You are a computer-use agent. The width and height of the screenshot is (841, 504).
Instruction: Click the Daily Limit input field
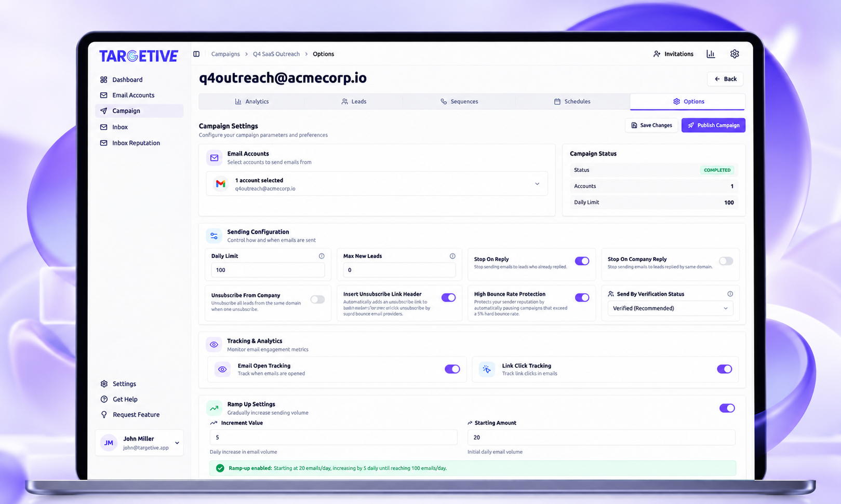(x=268, y=270)
